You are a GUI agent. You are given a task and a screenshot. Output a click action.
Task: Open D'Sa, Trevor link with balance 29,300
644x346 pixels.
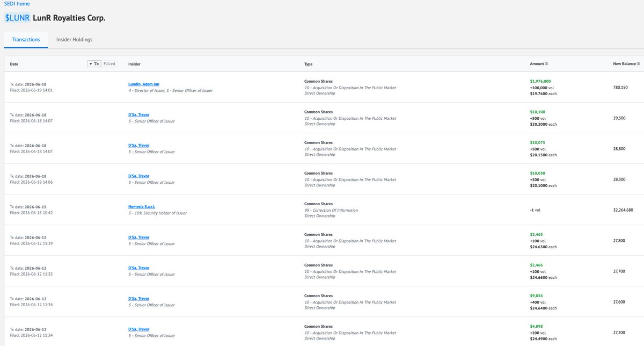pyautogui.click(x=138, y=115)
